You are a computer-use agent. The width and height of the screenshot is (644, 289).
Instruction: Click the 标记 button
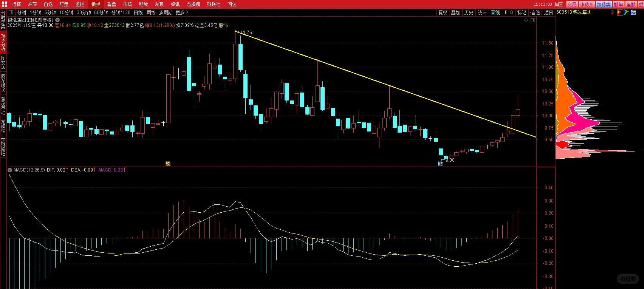pyautogui.click(x=522, y=12)
